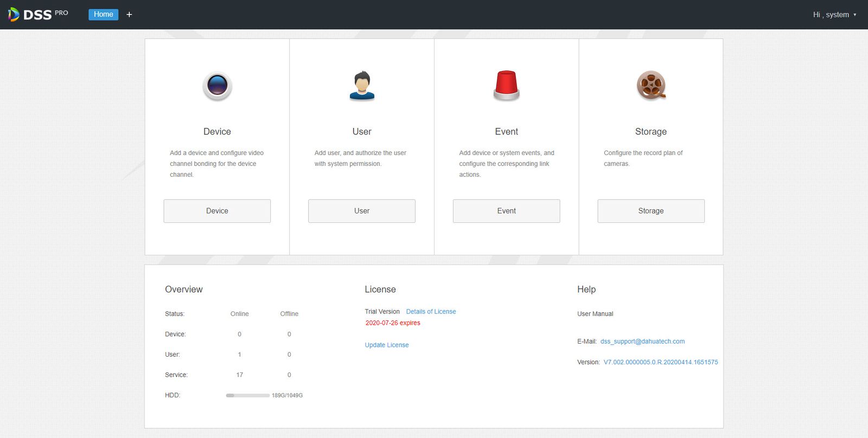Open the Storage configuration button

[651, 211]
